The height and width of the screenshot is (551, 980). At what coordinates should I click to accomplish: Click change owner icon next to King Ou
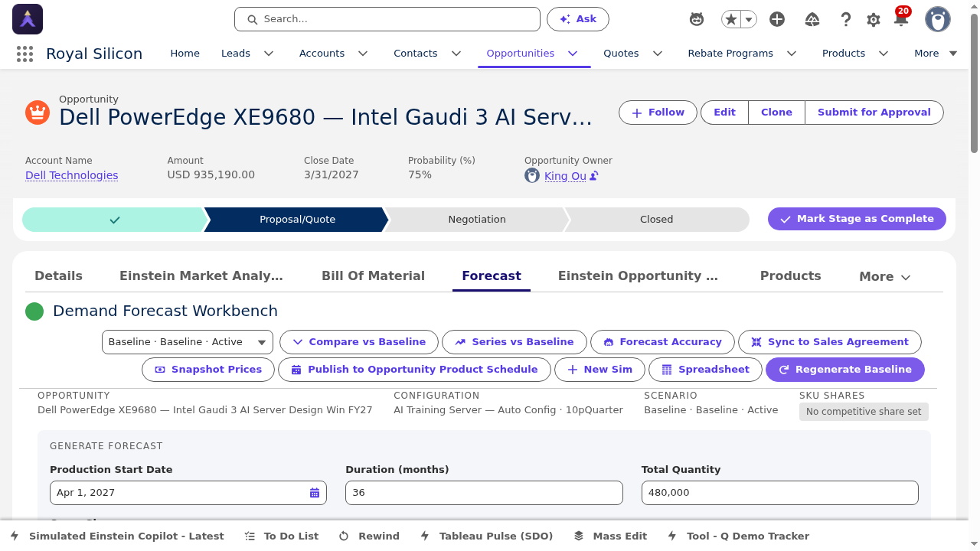[594, 176]
